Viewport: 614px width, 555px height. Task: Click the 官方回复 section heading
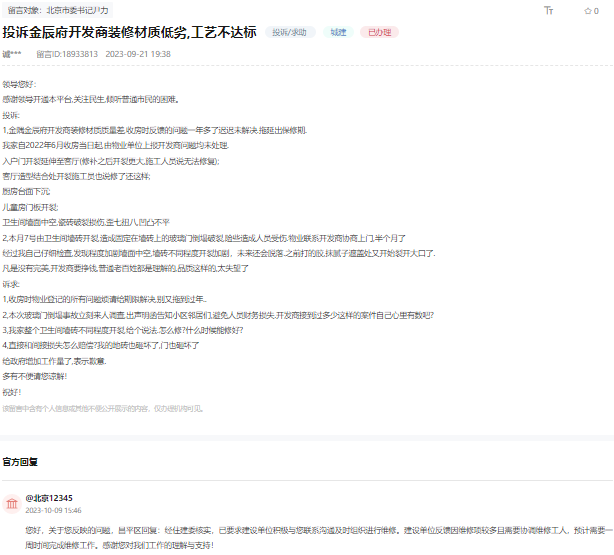20,462
